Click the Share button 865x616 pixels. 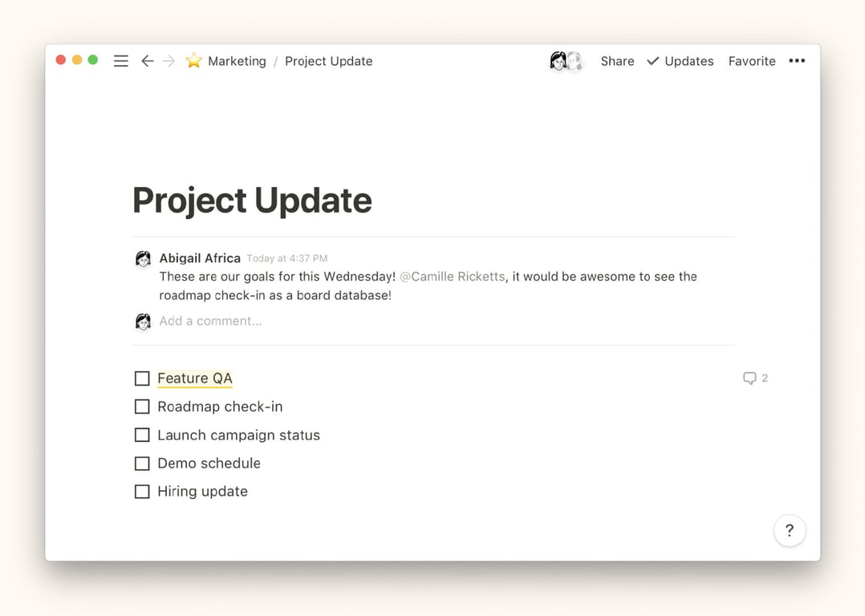(617, 61)
